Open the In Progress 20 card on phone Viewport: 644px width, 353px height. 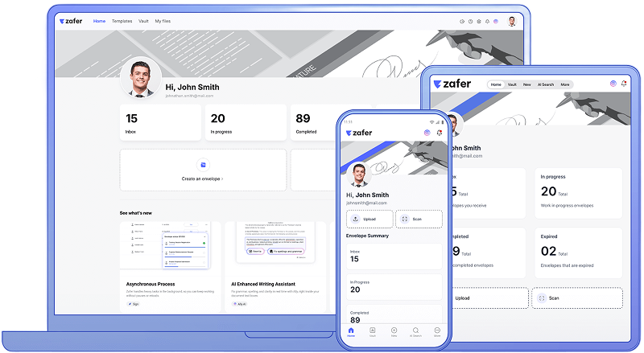tap(394, 287)
